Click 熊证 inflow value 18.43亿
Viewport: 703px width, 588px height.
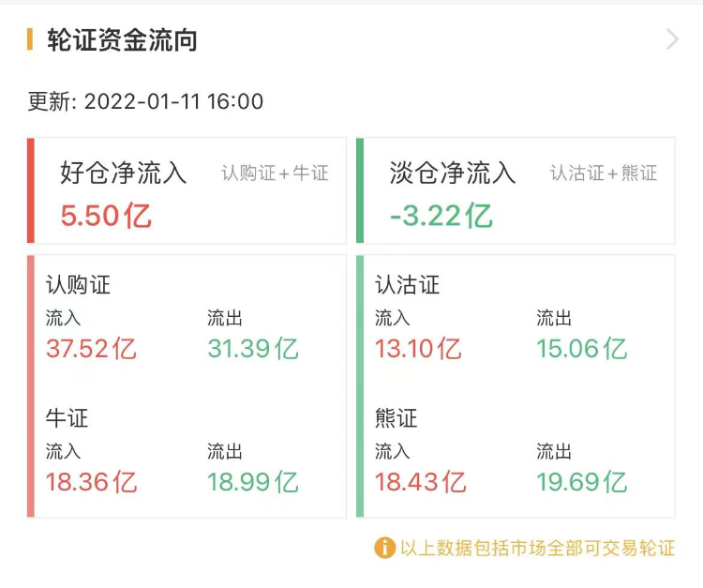tap(421, 482)
